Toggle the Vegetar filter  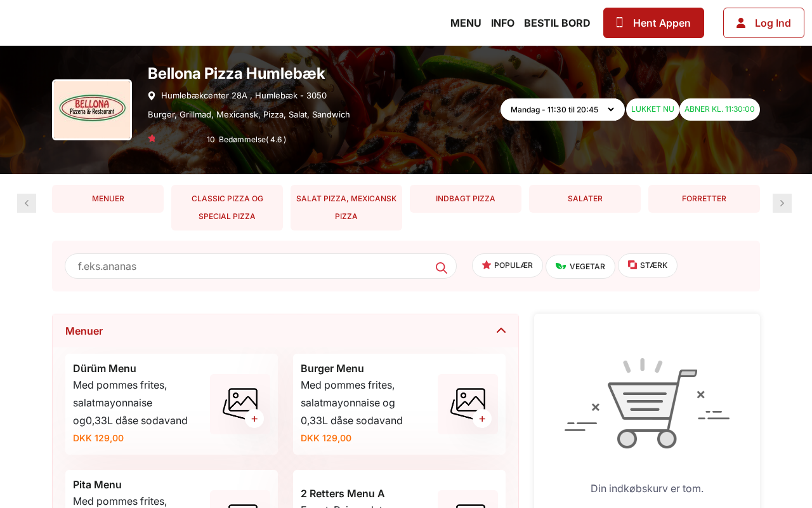pyautogui.click(x=580, y=267)
